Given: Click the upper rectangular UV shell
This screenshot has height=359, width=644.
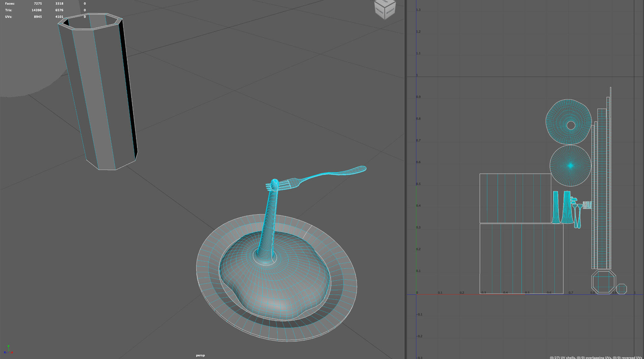Looking at the screenshot, I should coord(515,198).
